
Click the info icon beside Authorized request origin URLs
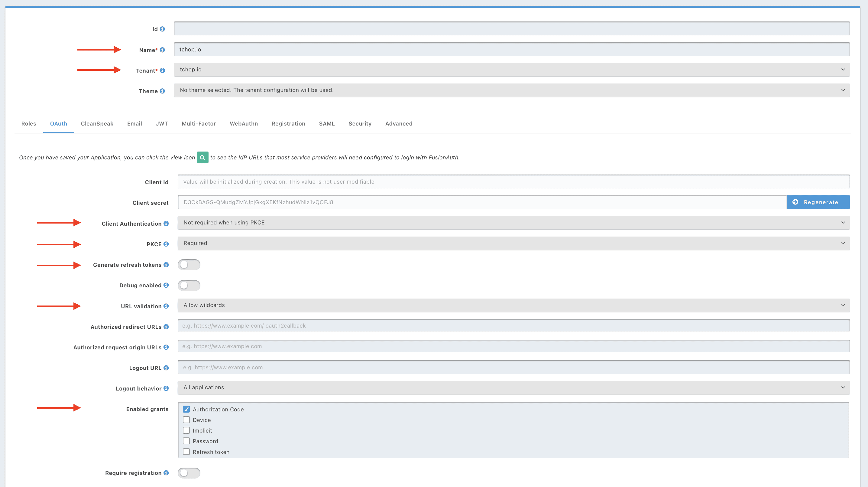[x=166, y=347]
